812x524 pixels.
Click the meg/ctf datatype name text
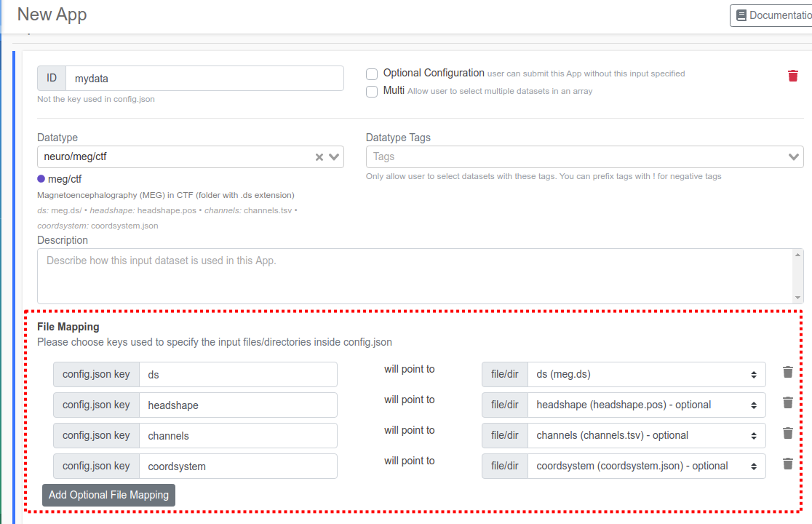[65, 179]
